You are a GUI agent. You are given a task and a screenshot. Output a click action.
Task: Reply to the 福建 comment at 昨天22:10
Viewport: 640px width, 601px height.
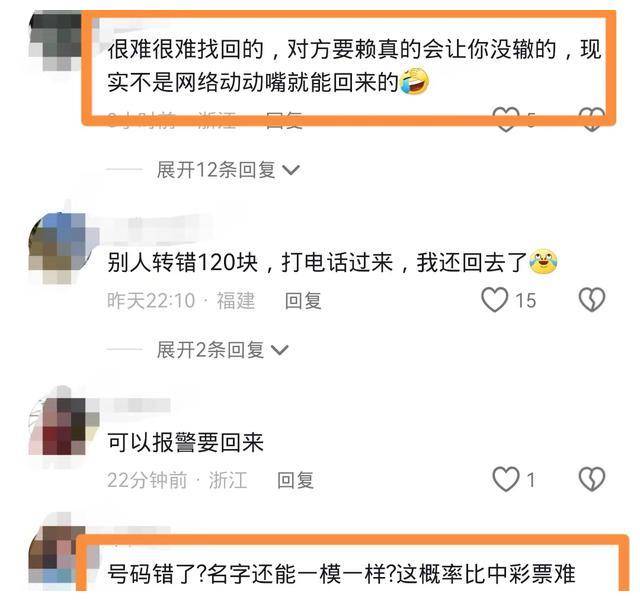303,301
